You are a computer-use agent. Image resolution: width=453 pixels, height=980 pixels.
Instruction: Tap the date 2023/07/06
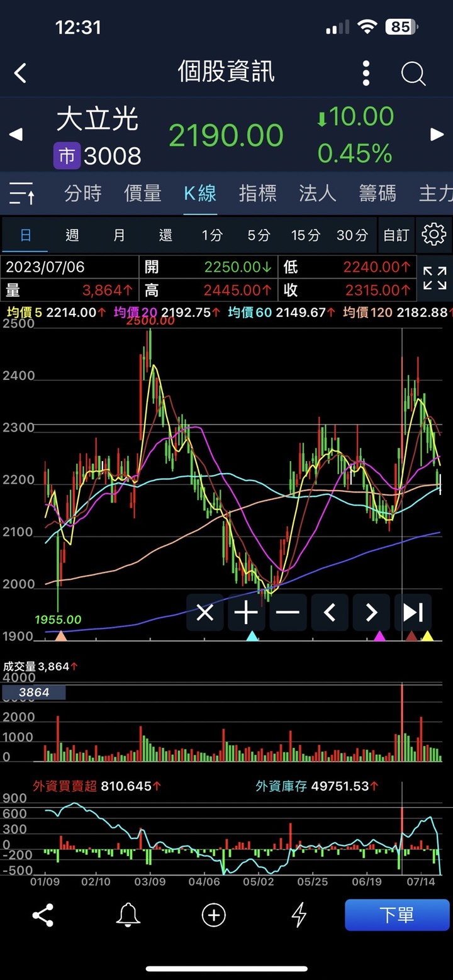click(45, 267)
